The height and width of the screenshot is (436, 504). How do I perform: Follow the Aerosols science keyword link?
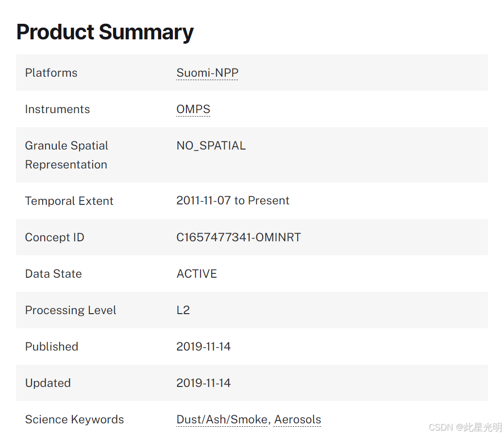coord(297,419)
